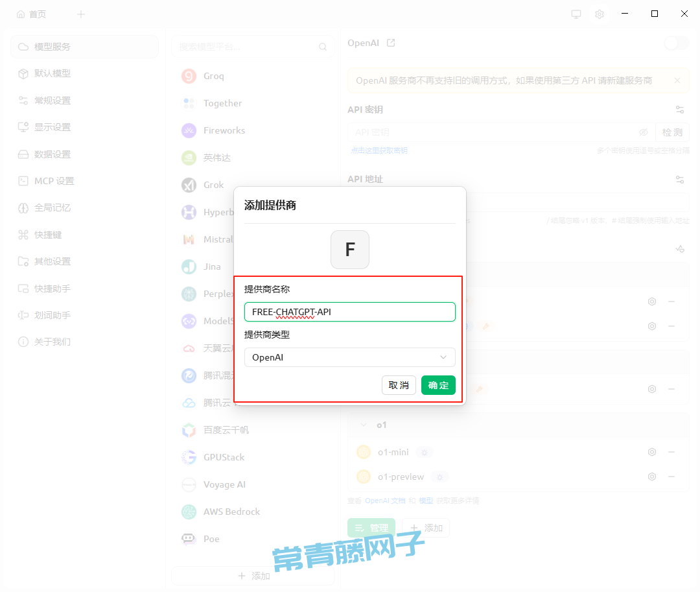Collapse the o1 model group
700x592 pixels.
tap(364, 425)
